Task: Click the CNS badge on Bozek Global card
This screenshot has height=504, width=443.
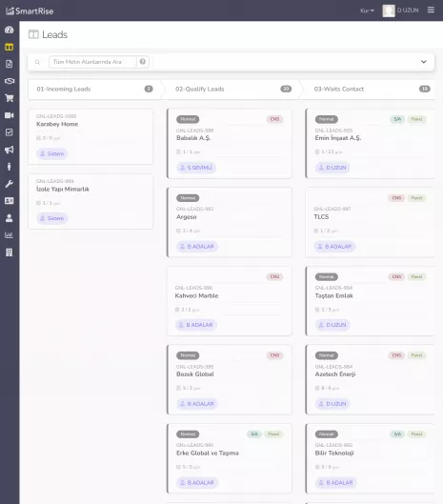Action: click(274, 355)
